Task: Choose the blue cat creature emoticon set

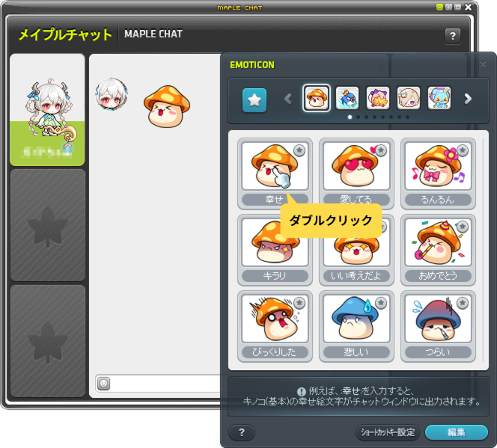Action: click(x=439, y=98)
